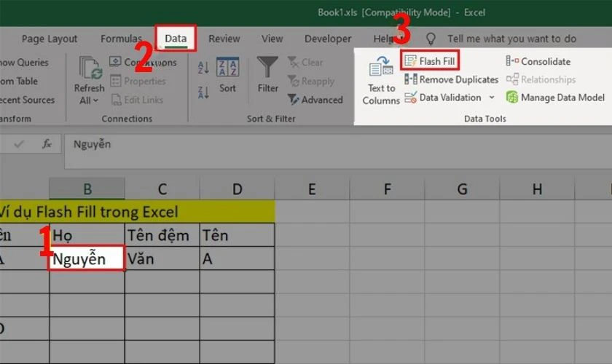
Task: Select column D header
Action: pyautogui.click(x=237, y=189)
